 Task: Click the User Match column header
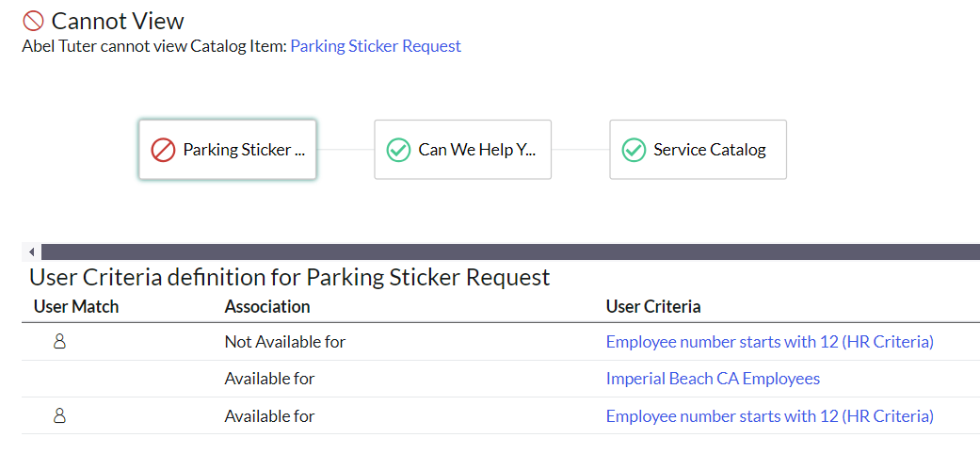(x=76, y=306)
